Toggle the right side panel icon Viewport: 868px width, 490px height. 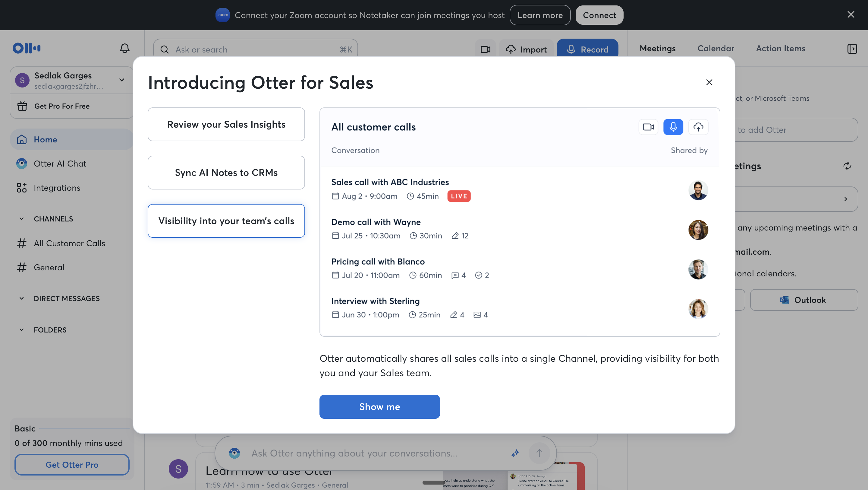pyautogui.click(x=852, y=49)
